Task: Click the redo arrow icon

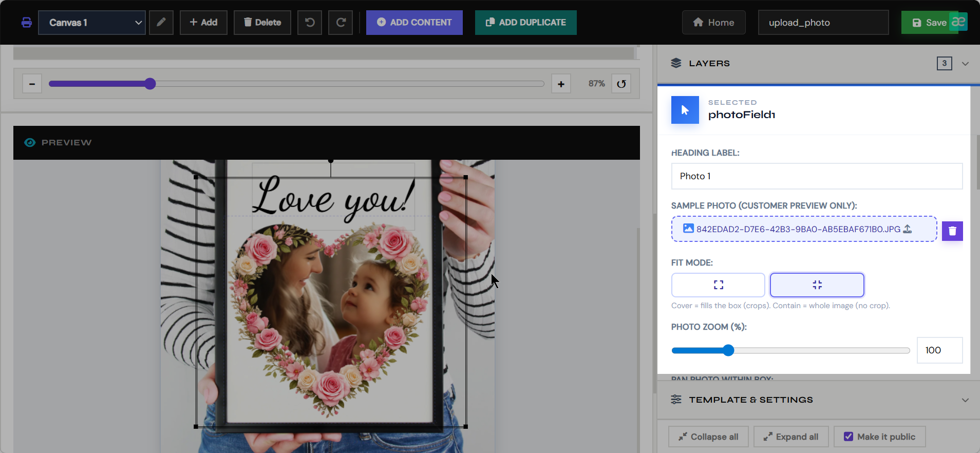Action: click(x=341, y=23)
